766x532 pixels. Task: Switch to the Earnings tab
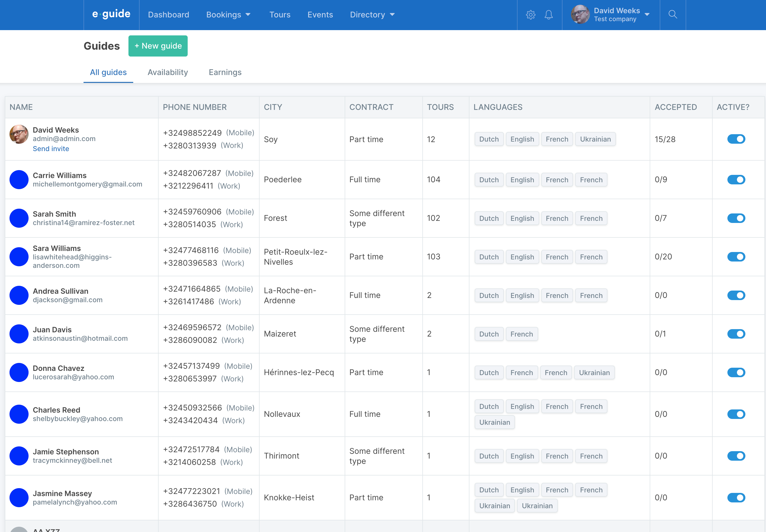tap(225, 72)
